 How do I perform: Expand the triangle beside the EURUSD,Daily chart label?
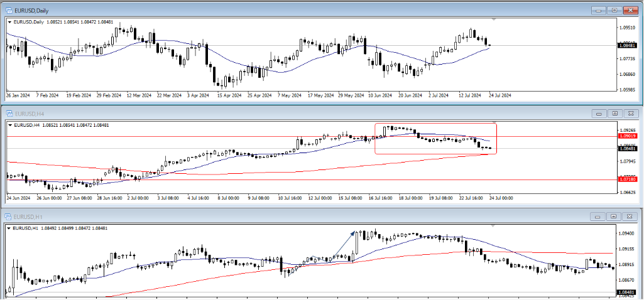click(9, 22)
